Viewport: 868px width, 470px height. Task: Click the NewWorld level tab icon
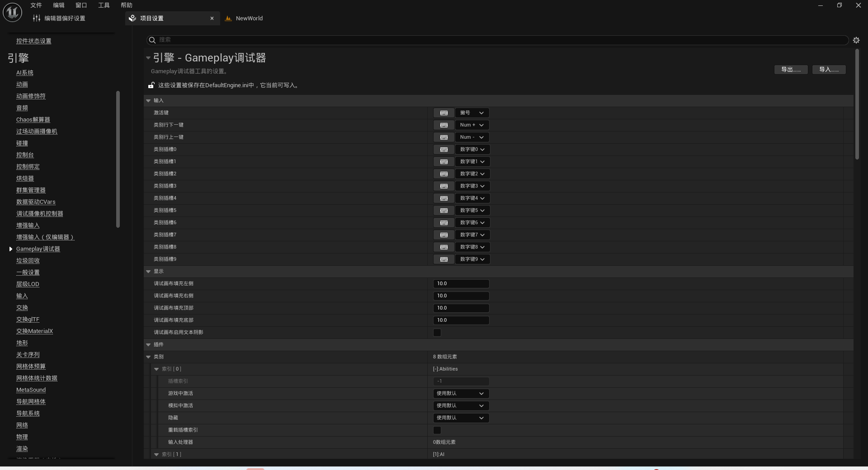click(228, 18)
